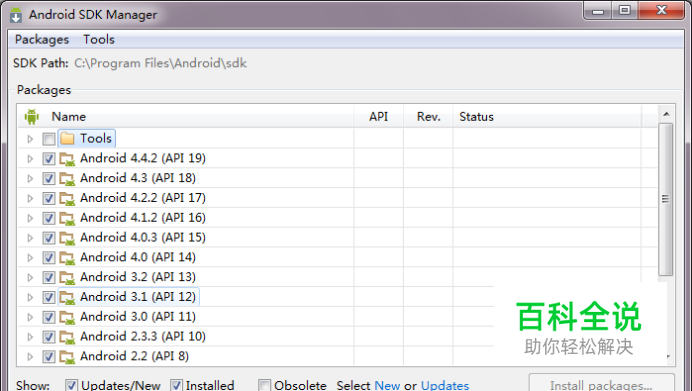The height and width of the screenshot is (391, 692).
Task: Expand the Android 4.0 (API 14) node
Action: point(30,258)
